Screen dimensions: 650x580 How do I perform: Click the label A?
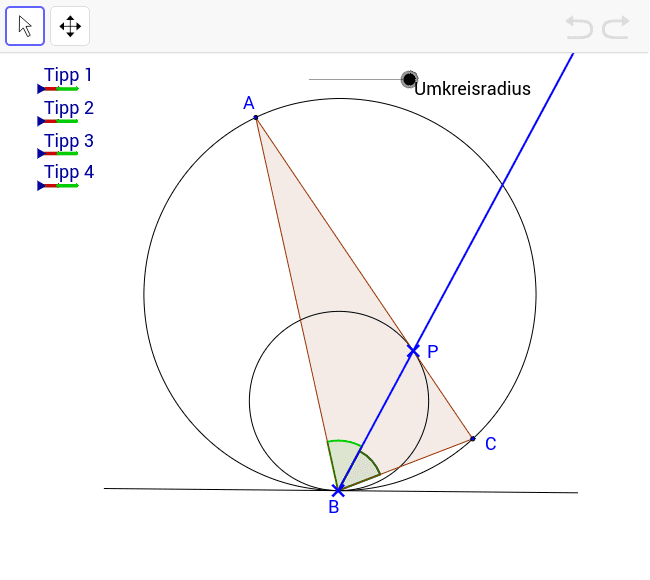[249, 103]
